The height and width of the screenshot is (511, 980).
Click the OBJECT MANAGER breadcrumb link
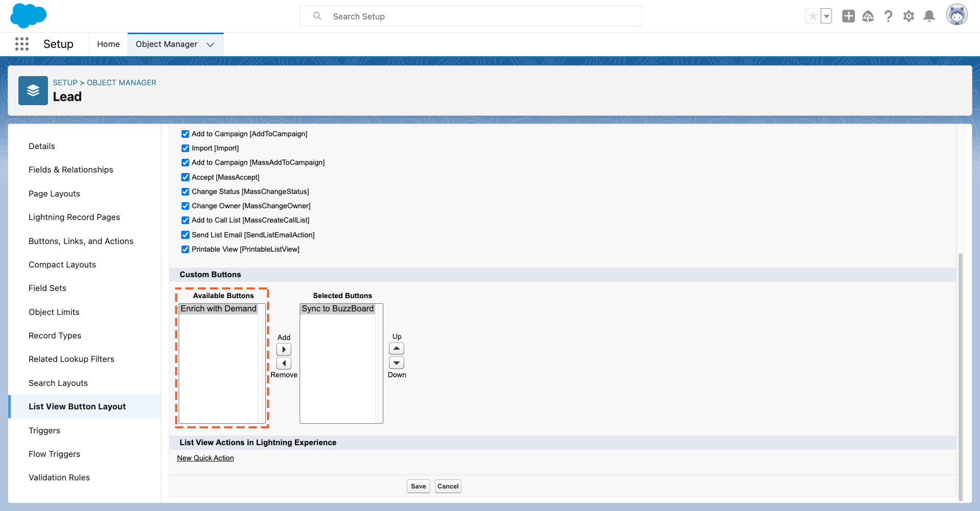point(121,83)
